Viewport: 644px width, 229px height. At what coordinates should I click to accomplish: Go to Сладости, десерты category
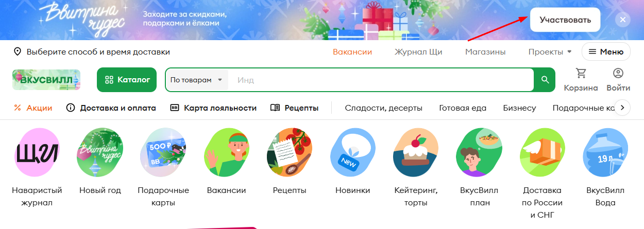coord(384,108)
